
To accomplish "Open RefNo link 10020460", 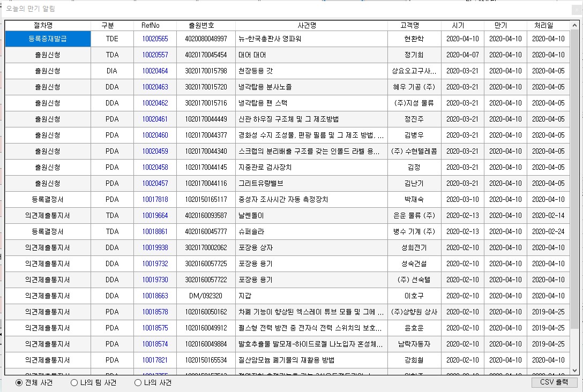I will tap(155, 135).
